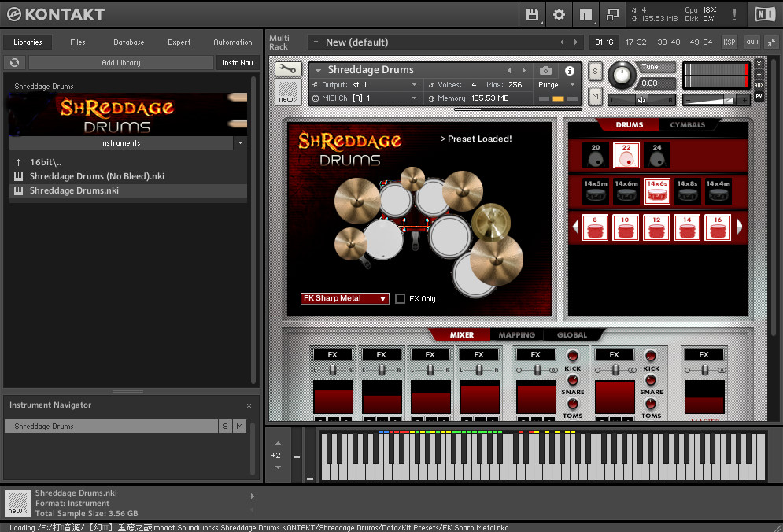Viewport: 783px width, 532px height.
Task: Page the tom selection left
Action: pos(575,227)
